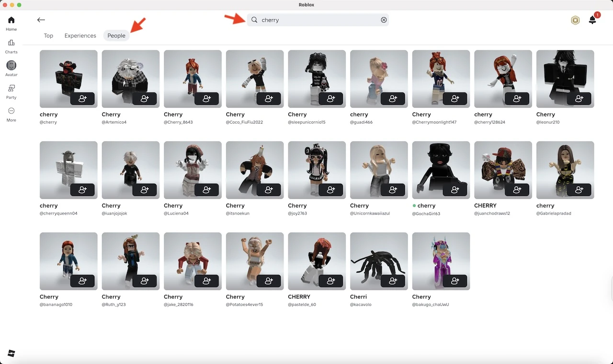The width and height of the screenshot is (613, 364).
Task: Open @cherry avatar thumbnail
Action: tap(68, 79)
